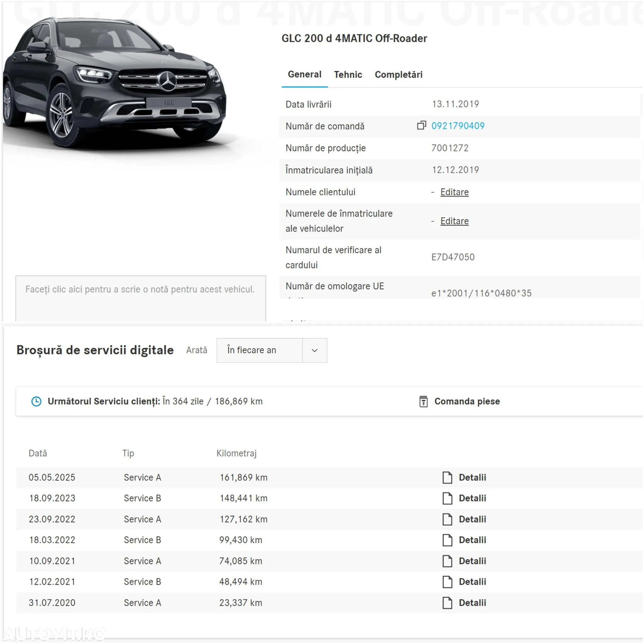This screenshot has height=644, width=644.
Task: Select the 23.09.2022 date cell
Action: coord(52,519)
